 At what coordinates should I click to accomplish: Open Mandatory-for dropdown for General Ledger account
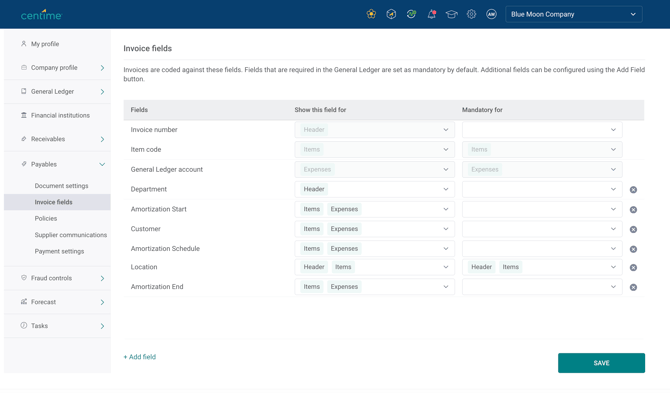(542, 169)
